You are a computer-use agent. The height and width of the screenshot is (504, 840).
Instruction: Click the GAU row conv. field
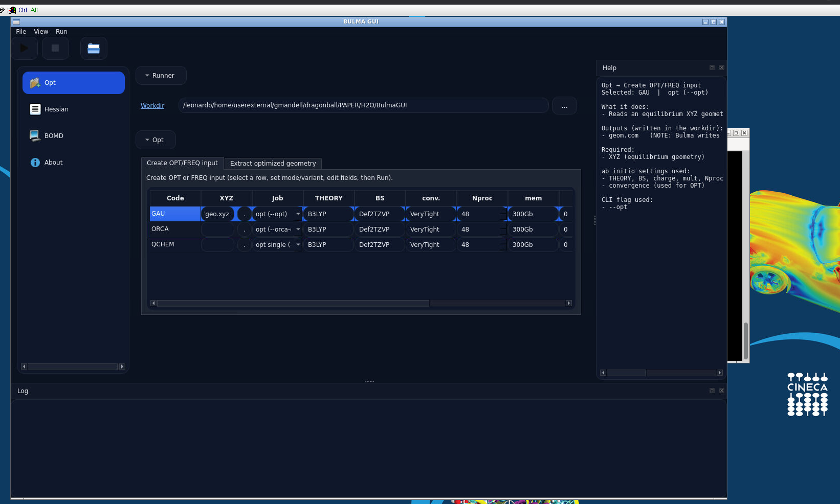[x=431, y=214]
